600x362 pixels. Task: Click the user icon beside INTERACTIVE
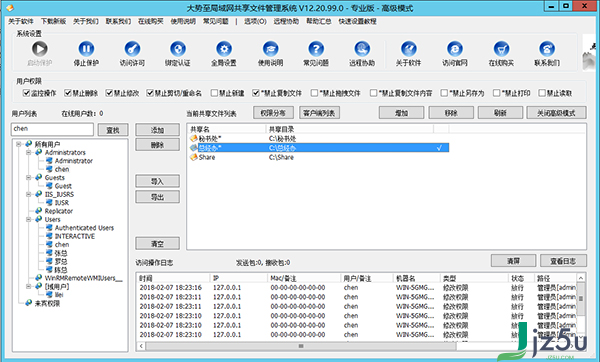point(49,236)
